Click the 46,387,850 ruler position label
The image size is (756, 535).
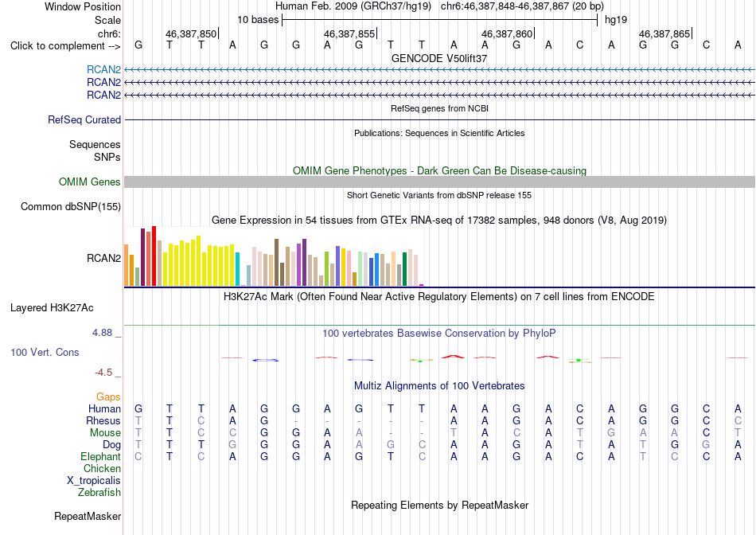click(x=191, y=33)
